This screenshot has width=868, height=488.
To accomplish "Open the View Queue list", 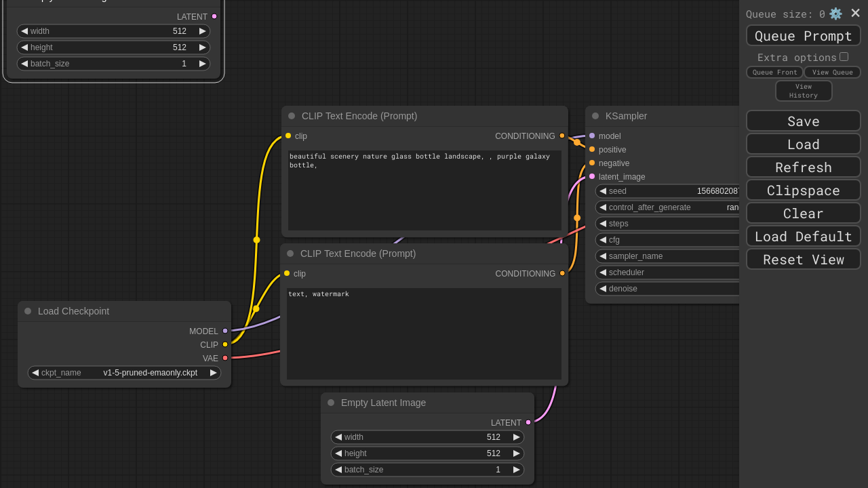I will 832,73.
